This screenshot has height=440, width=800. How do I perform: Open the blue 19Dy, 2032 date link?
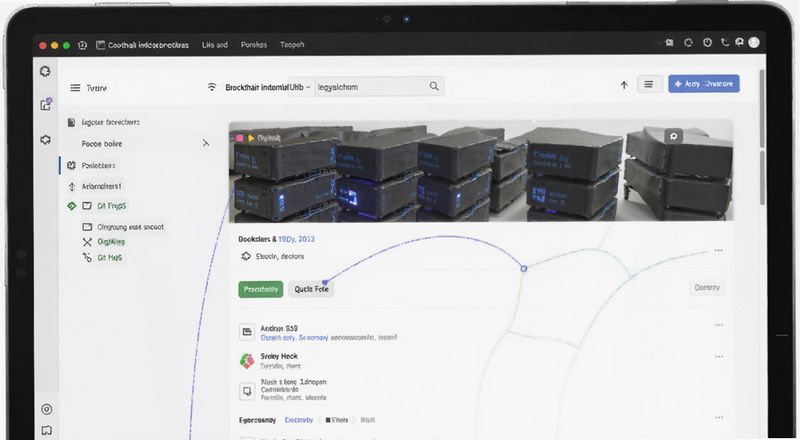296,239
